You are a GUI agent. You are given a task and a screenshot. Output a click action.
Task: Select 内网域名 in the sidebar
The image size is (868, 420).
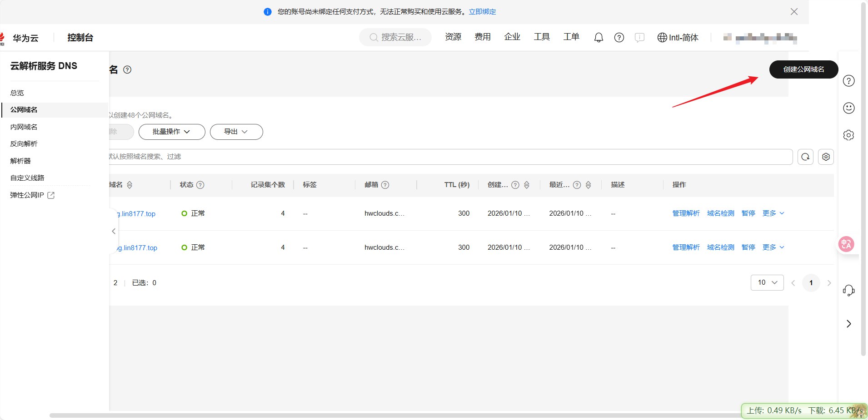tap(24, 127)
